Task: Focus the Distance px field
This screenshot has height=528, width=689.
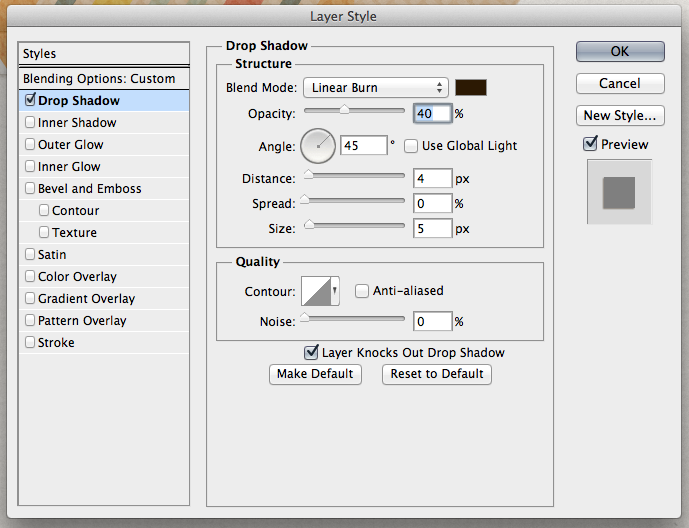Action: pos(432,178)
